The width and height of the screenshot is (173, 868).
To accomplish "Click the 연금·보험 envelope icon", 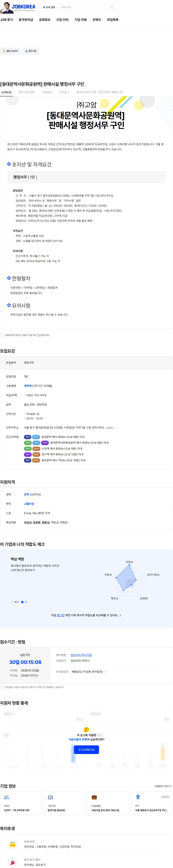I will 13,844.
